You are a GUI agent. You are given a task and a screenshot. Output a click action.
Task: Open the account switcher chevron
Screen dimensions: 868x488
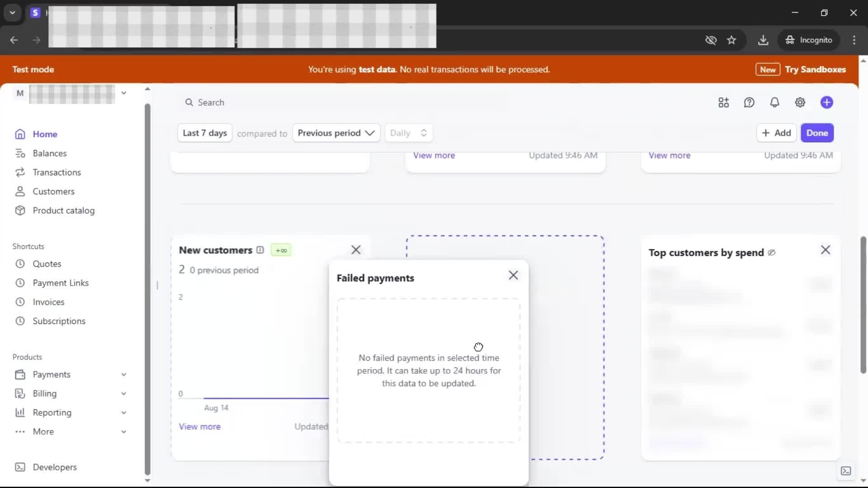pyautogui.click(x=123, y=93)
